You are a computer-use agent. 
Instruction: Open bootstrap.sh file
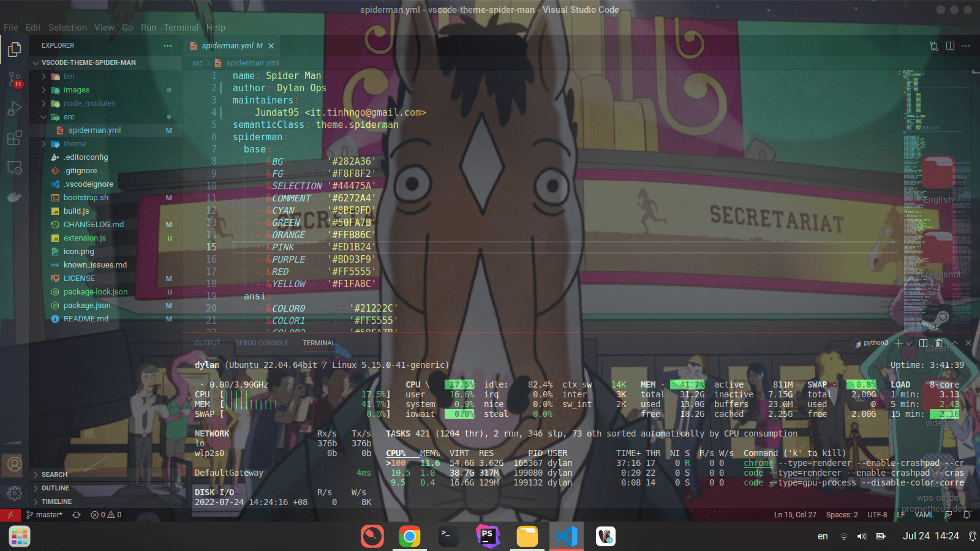tap(105, 198)
